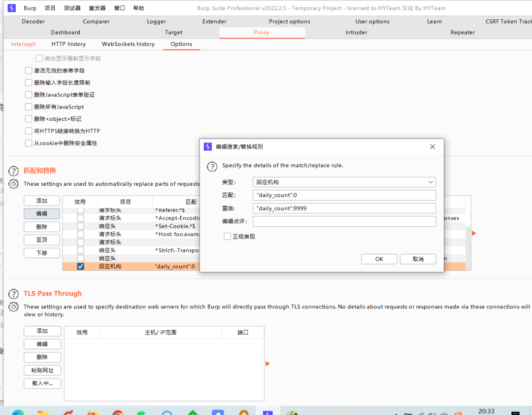Click the Burp logo in title bar

(11, 8)
